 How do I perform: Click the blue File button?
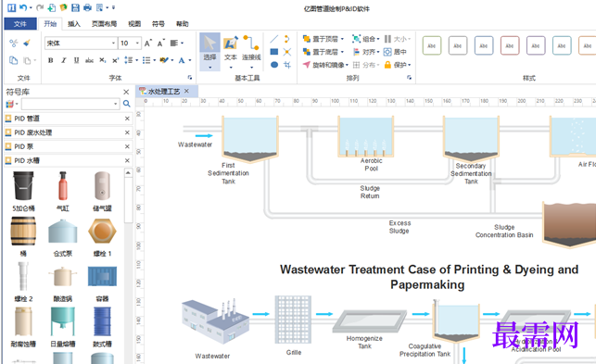[20, 24]
